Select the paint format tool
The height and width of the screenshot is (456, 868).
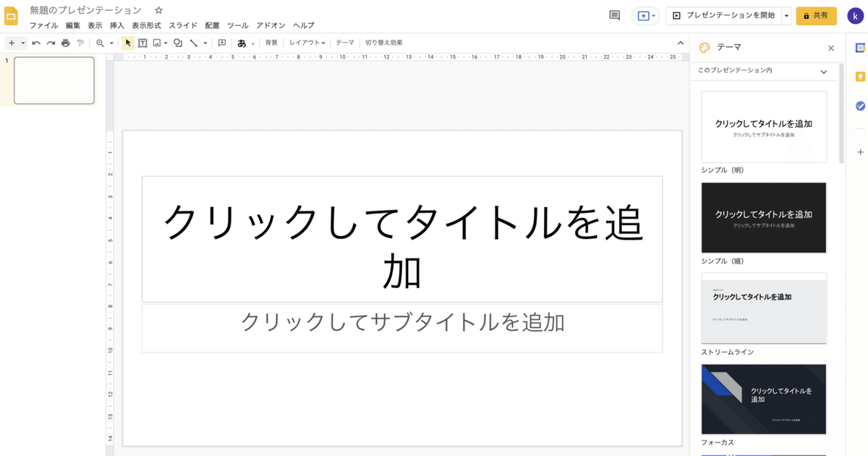[x=81, y=43]
